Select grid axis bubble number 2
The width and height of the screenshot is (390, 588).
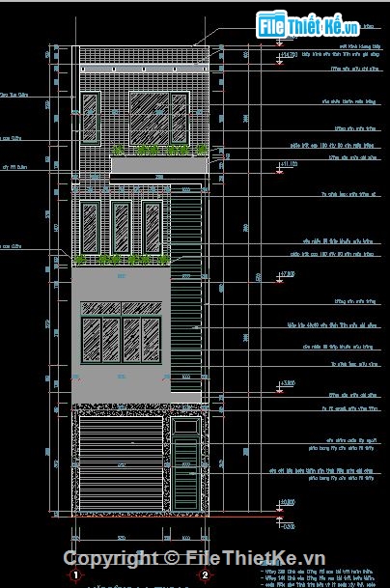(205, 574)
